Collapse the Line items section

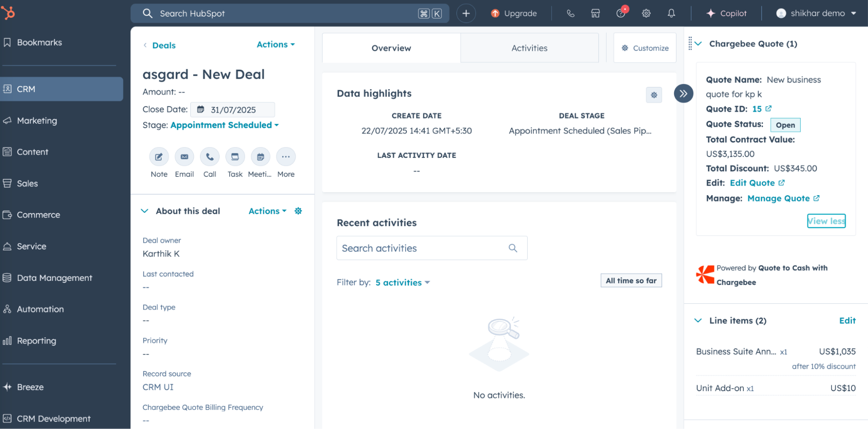click(698, 321)
